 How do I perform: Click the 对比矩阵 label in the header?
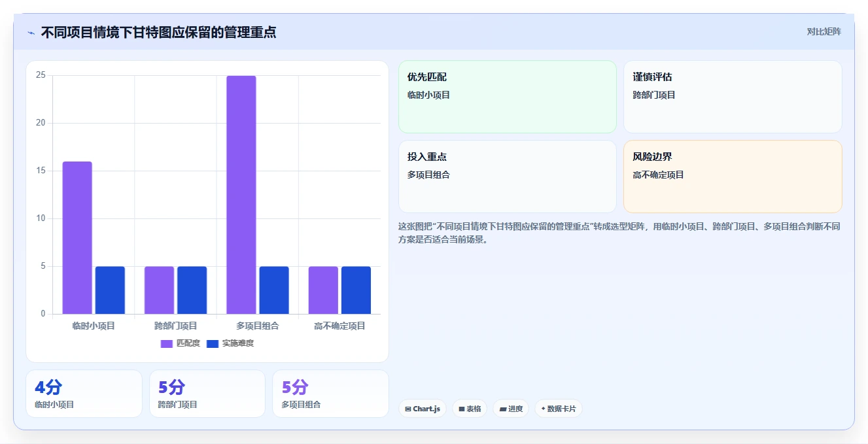coord(824,31)
